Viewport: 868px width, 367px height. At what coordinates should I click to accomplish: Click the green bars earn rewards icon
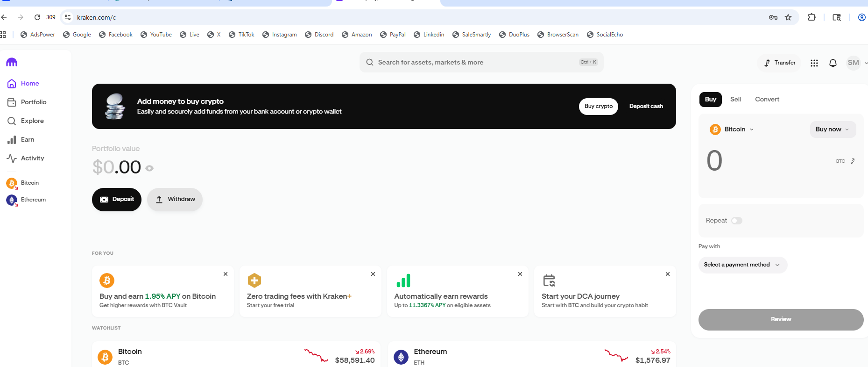pos(403,281)
